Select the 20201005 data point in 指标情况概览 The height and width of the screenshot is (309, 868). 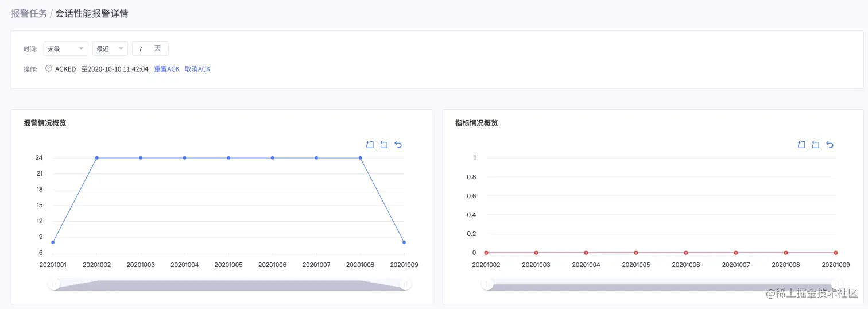[636, 253]
